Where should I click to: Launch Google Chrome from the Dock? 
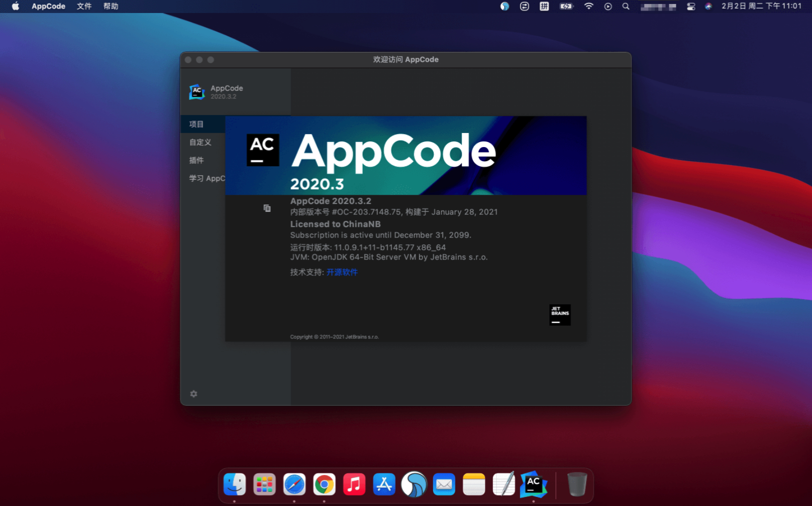pos(324,485)
